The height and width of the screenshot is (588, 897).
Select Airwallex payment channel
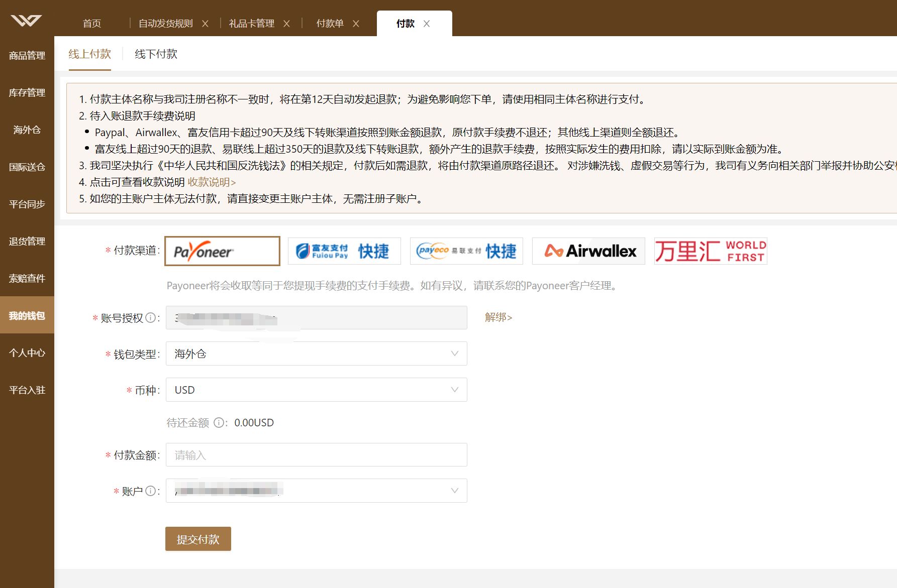tap(588, 251)
